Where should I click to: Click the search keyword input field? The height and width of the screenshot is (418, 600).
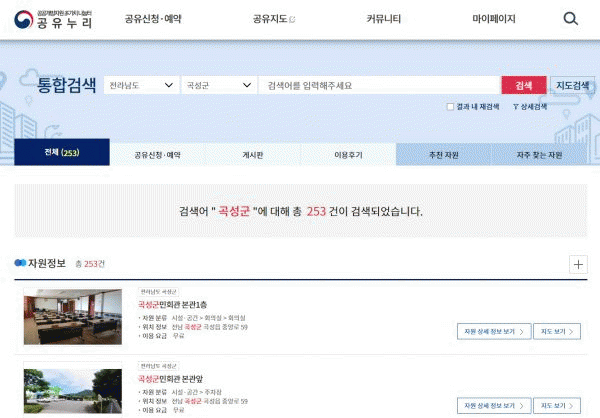point(378,86)
